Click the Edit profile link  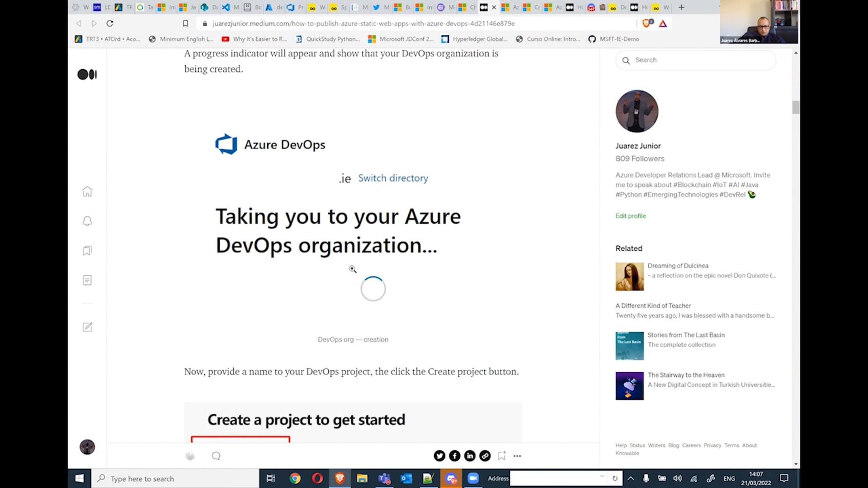click(630, 216)
